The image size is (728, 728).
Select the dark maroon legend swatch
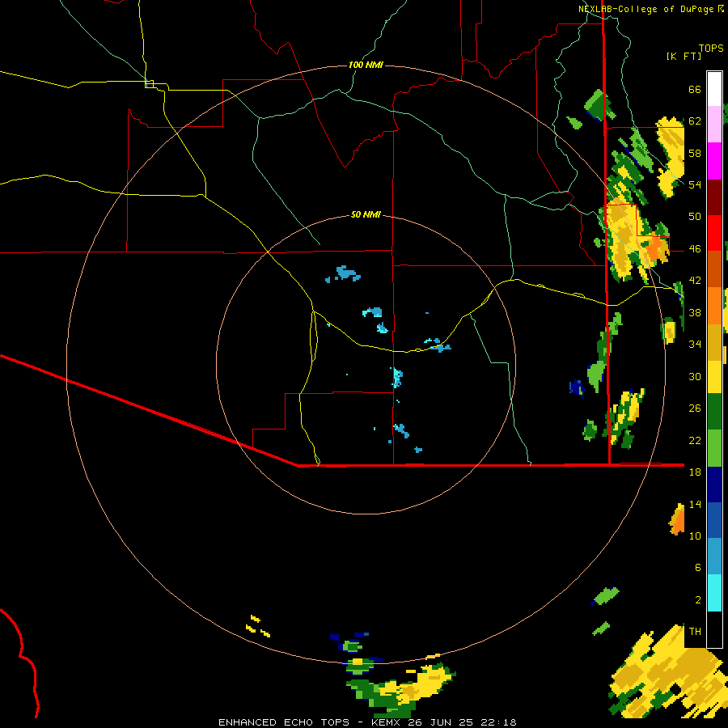click(714, 197)
